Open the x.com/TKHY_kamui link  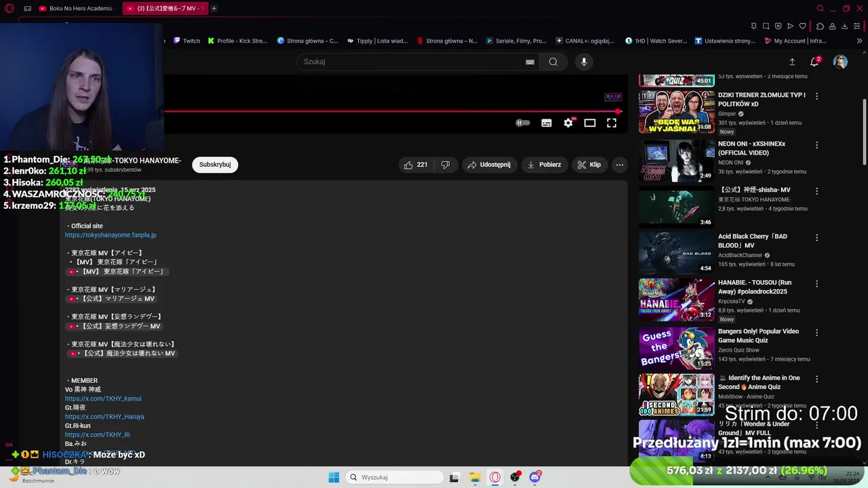click(x=103, y=399)
